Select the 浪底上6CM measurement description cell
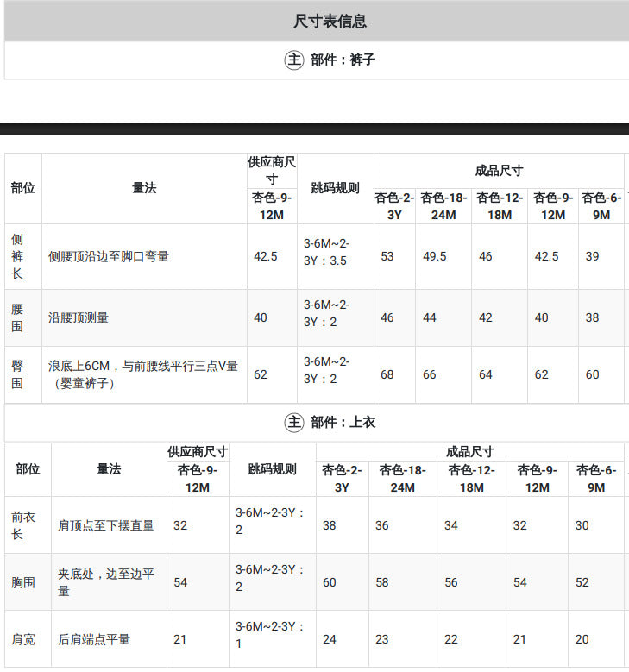Screen dimensions: 629x672 point(144,374)
